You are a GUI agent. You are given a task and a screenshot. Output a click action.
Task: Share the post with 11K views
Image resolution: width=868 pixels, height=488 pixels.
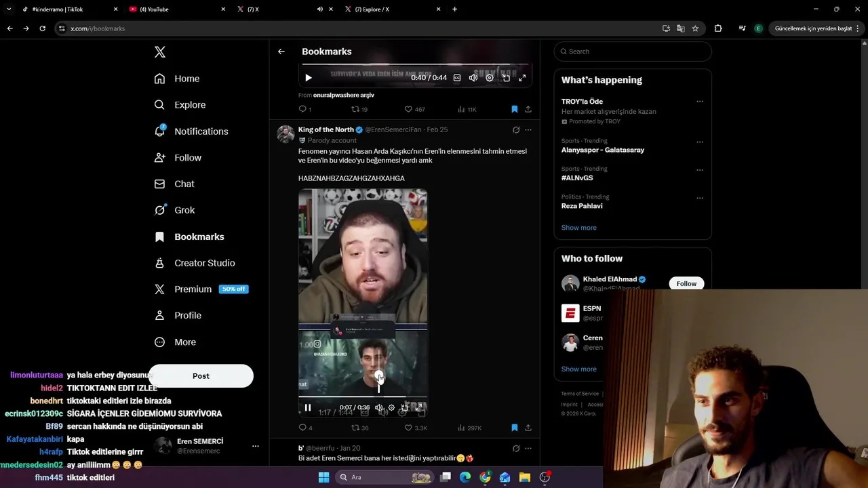tap(528, 109)
